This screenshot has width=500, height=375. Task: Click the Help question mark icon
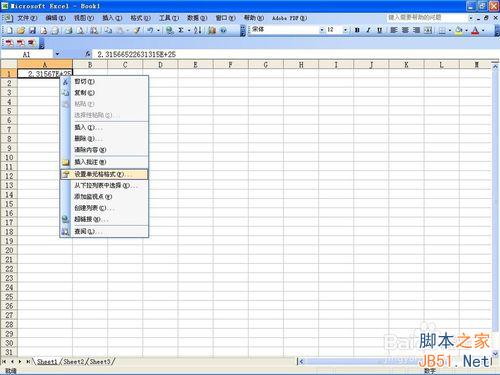tap(223, 31)
